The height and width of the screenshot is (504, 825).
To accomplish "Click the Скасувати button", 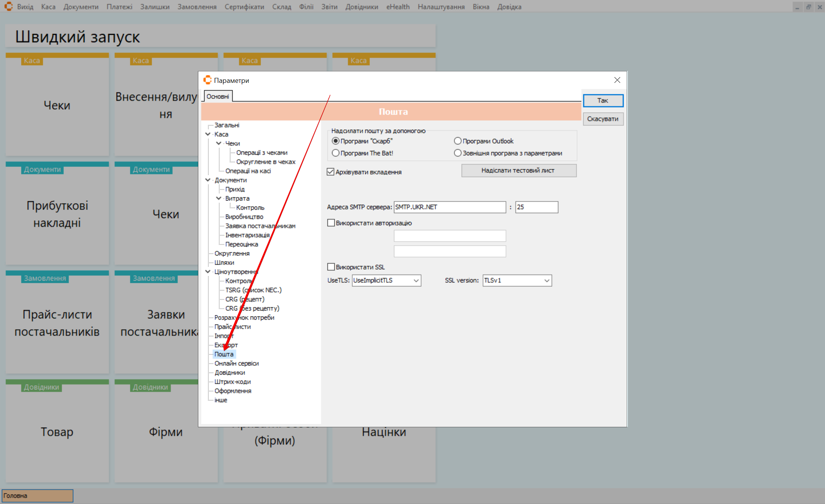I will point(603,119).
